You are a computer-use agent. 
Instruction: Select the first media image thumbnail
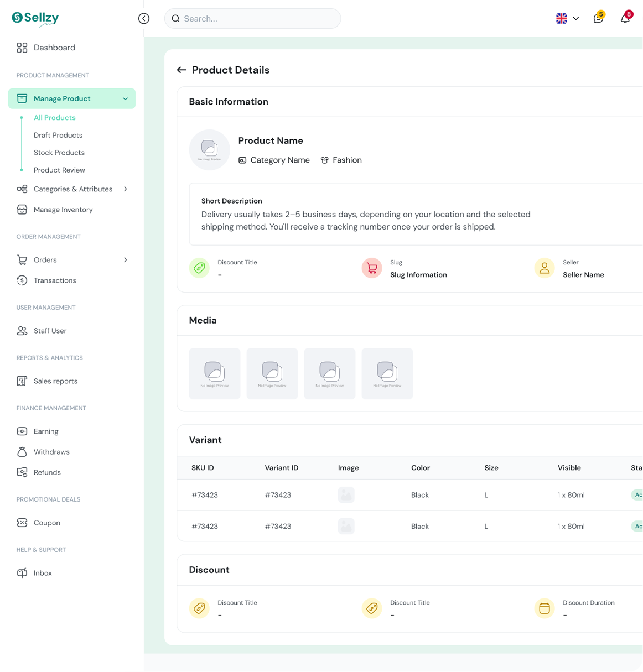pyautogui.click(x=215, y=374)
